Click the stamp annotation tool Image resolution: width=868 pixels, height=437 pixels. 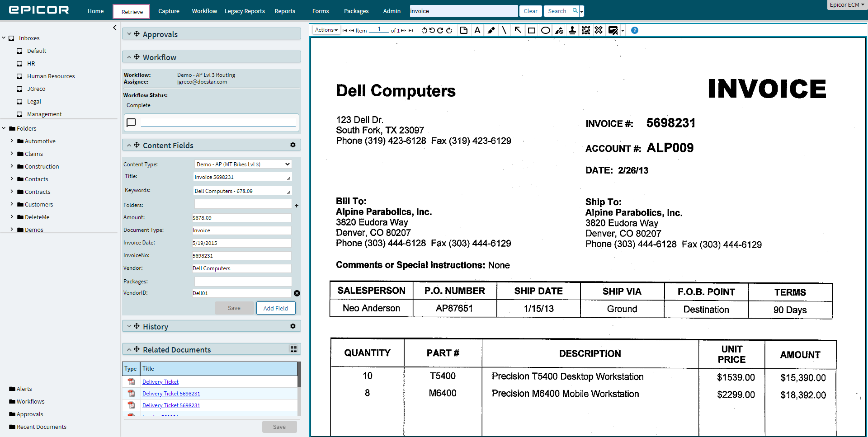[x=572, y=30]
